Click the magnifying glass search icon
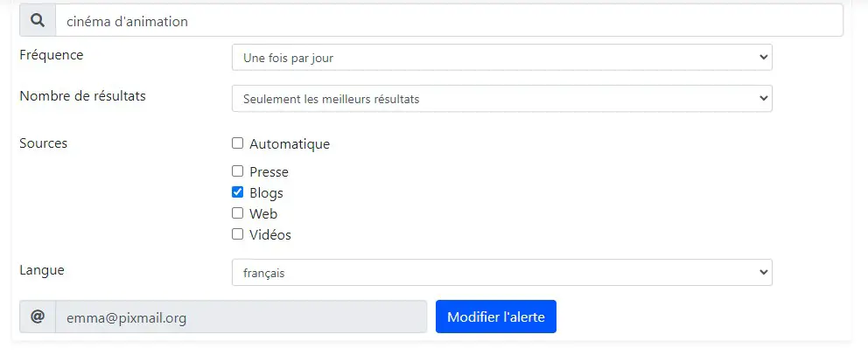The width and height of the screenshot is (868, 355). click(38, 20)
